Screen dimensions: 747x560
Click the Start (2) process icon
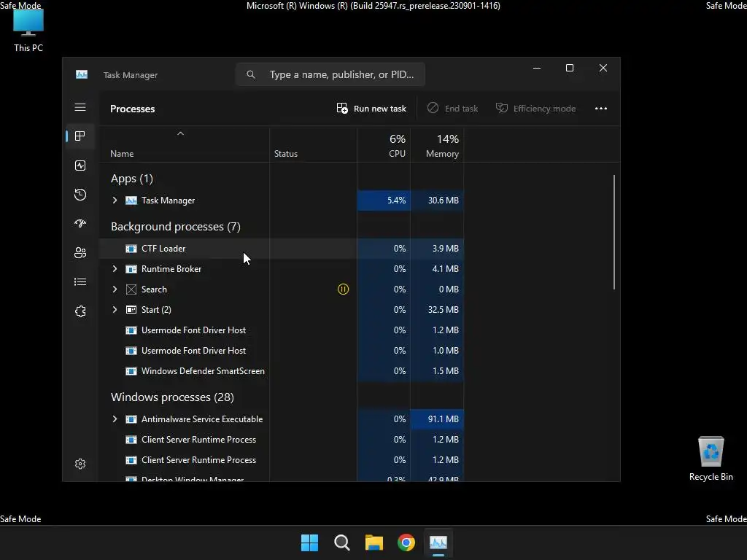pyautogui.click(x=131, y=309)
